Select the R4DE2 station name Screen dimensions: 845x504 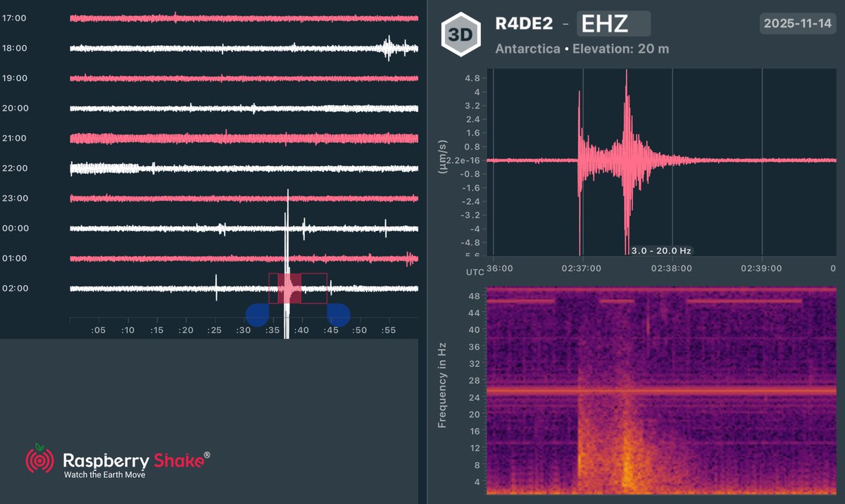coord(525,23)
